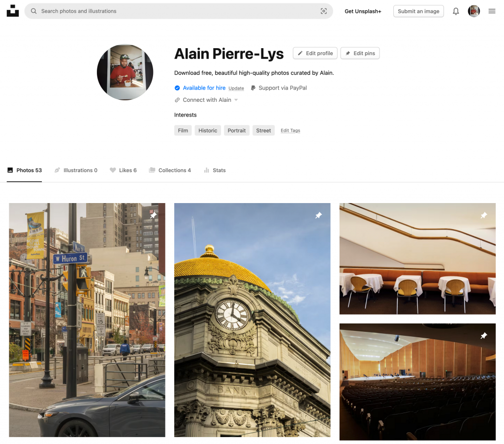View the Stats tab
The image size is (504, 444).
[x=215, y=170]
